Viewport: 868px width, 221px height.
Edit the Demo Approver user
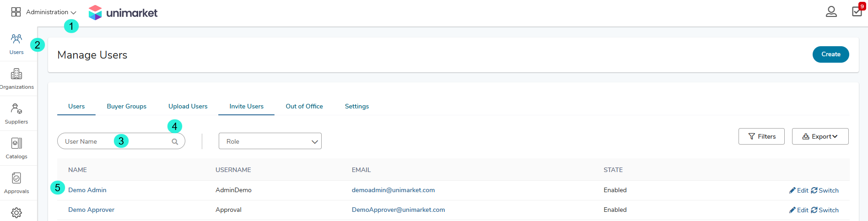(798, 210)
